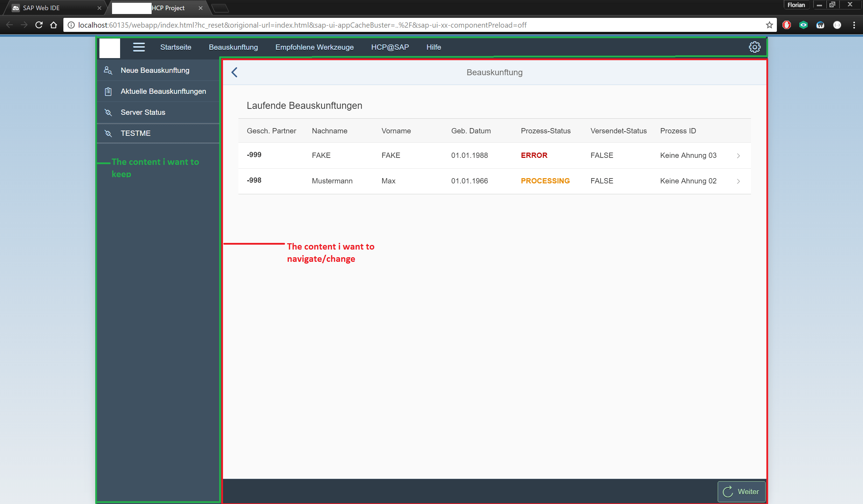The width and height of the screenshot is (863, 504).
Task: Select the Server Status sidebar icon
Action: 108,112
